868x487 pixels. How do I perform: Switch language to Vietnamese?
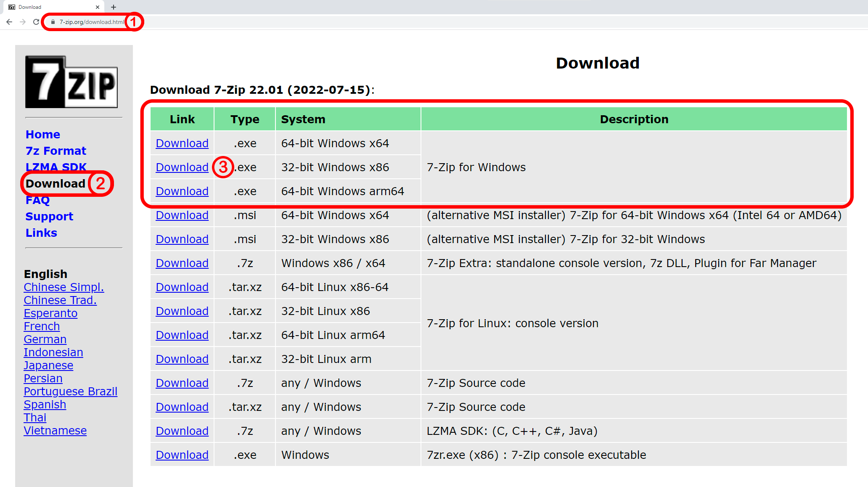coord(55,431)
